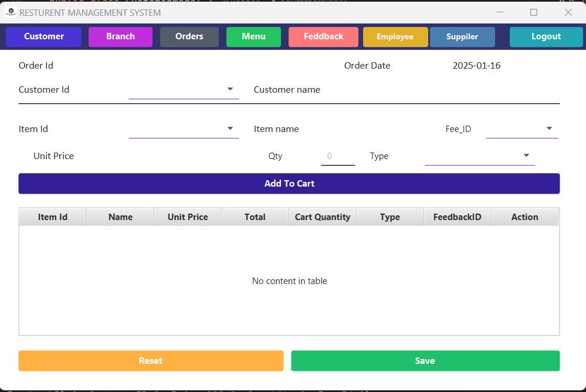Select the Item Id column header
Image resolution: width=586 pixels, height=392 pixels.
53,217
